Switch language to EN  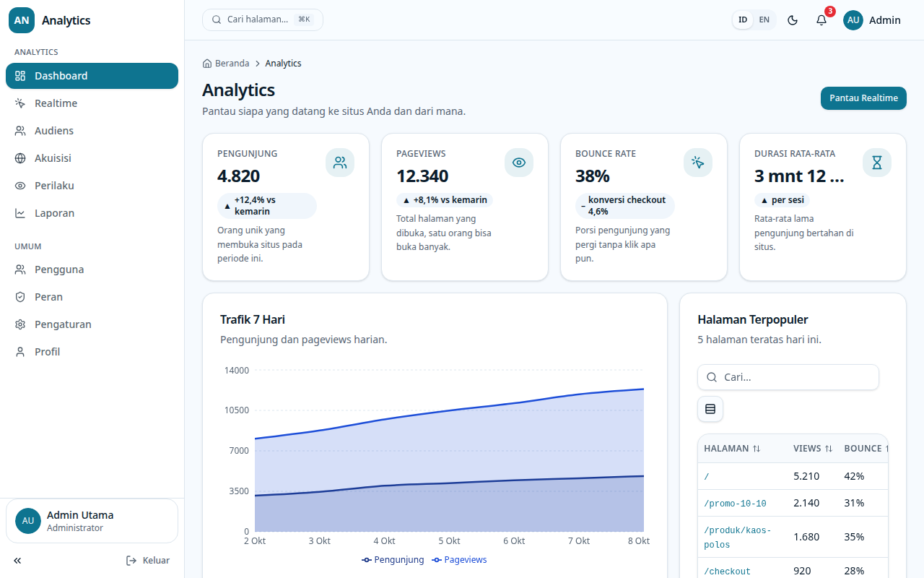(764, 20)
